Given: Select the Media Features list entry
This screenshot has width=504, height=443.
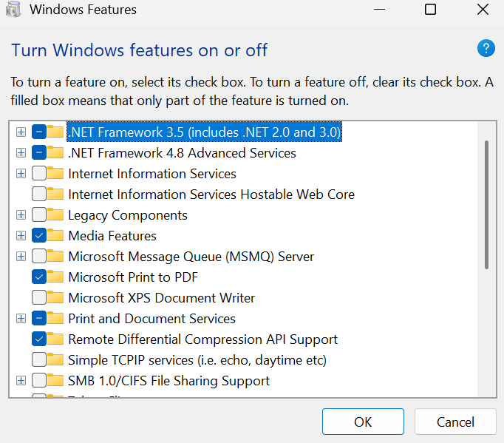Looking at the screenshot, I should coord(112,236).
